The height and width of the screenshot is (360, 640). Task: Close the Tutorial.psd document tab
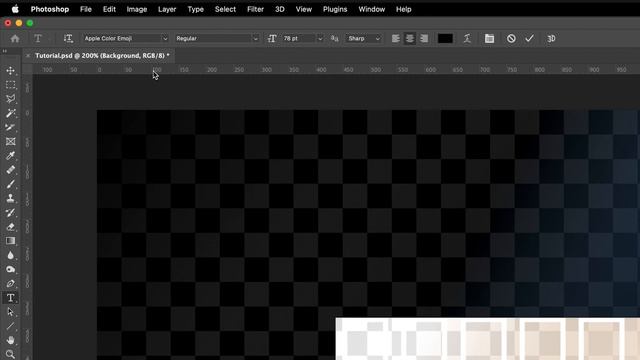pos(28,56)
